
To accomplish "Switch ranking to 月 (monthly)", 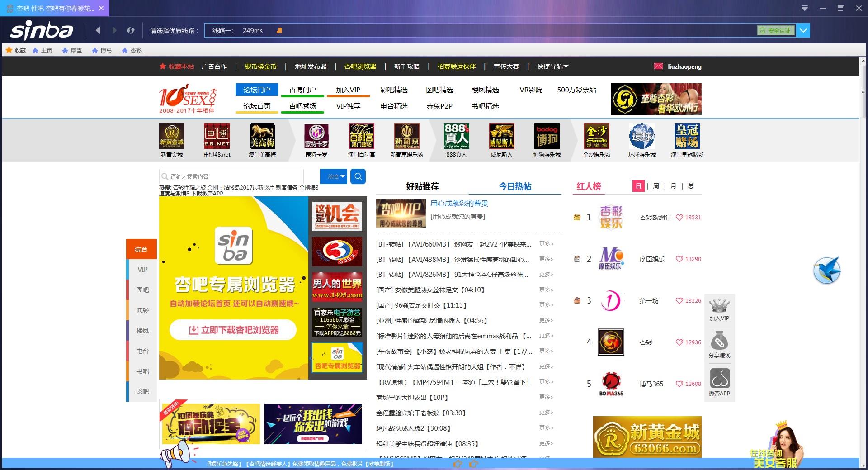I will tap(673, 186).
